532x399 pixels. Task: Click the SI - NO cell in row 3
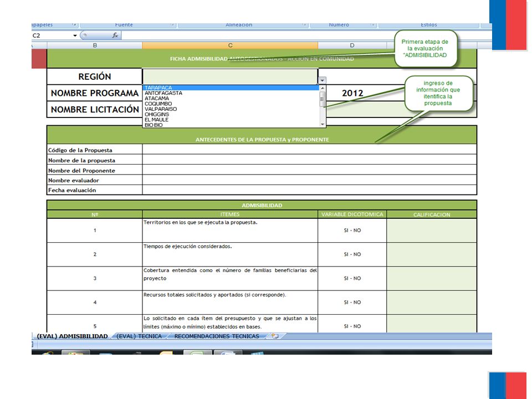pos(352,279)
